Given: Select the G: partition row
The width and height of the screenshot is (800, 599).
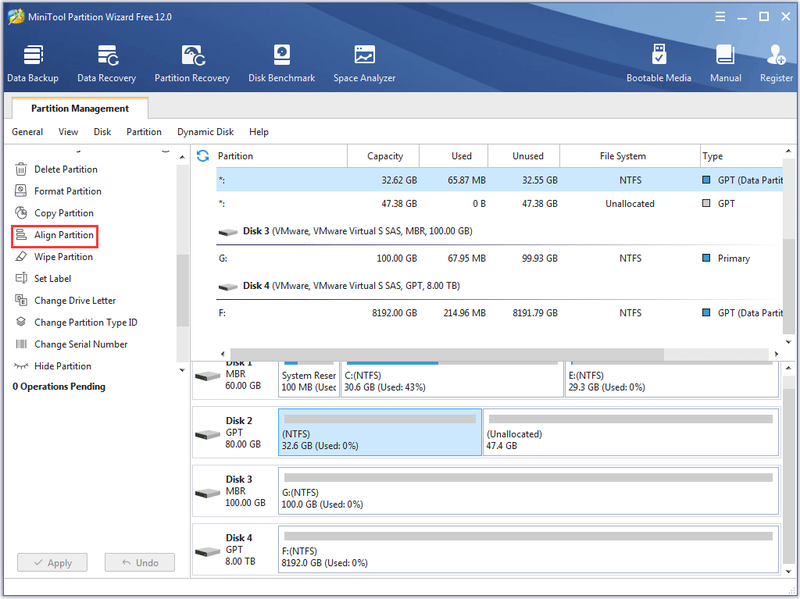Looking at the screenshot, I should click(499, 258).
